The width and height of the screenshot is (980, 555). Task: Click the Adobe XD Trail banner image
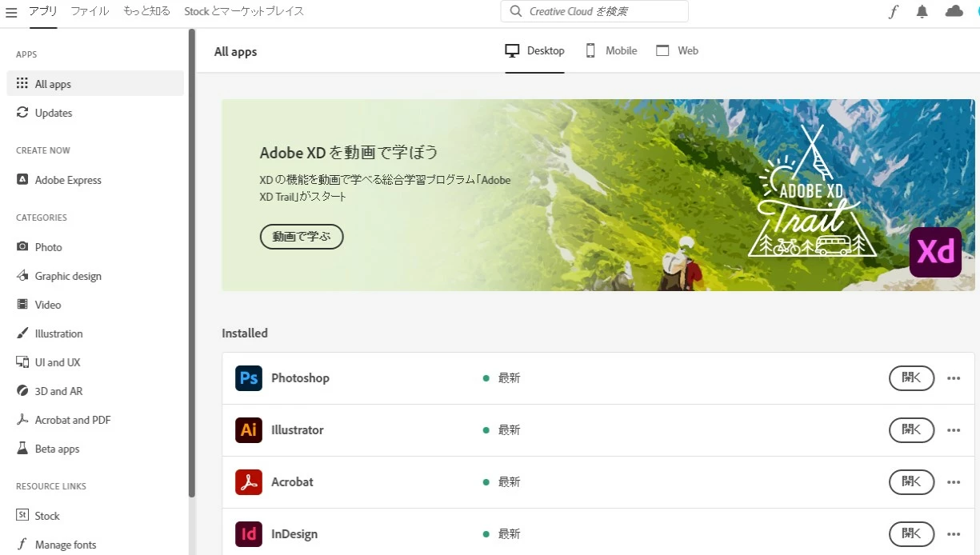click(598, 195)
